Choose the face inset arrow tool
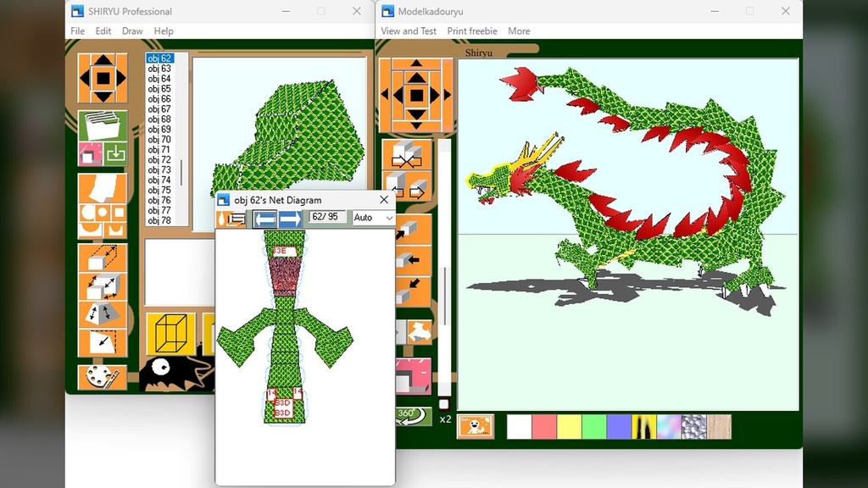The width and height of the screenshot is (868, 488). point(103,342)
